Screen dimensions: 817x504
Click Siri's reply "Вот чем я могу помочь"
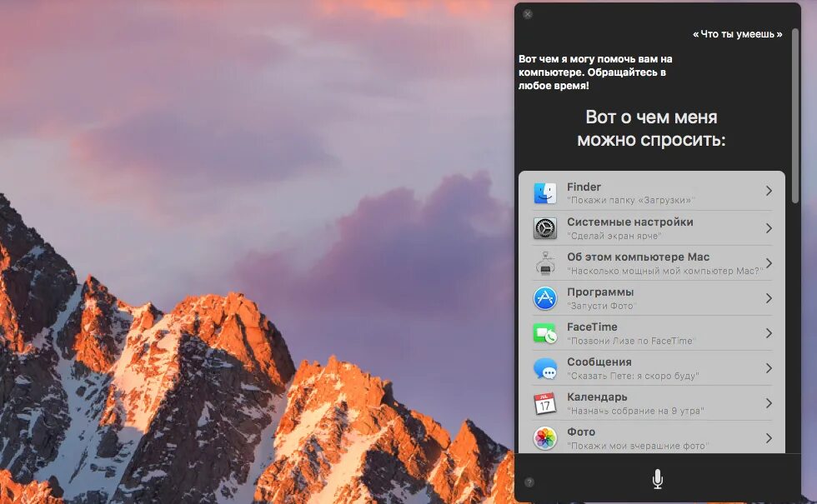click(x=595, y=72)
